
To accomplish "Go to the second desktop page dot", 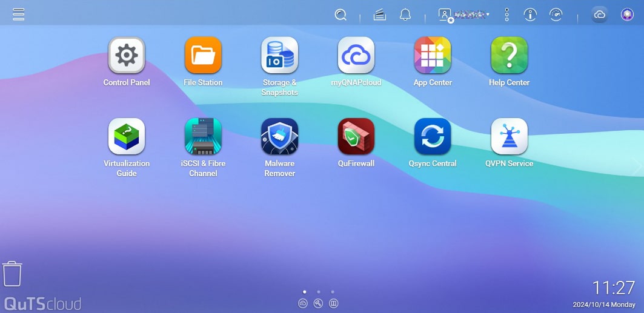I will point(318,292).
